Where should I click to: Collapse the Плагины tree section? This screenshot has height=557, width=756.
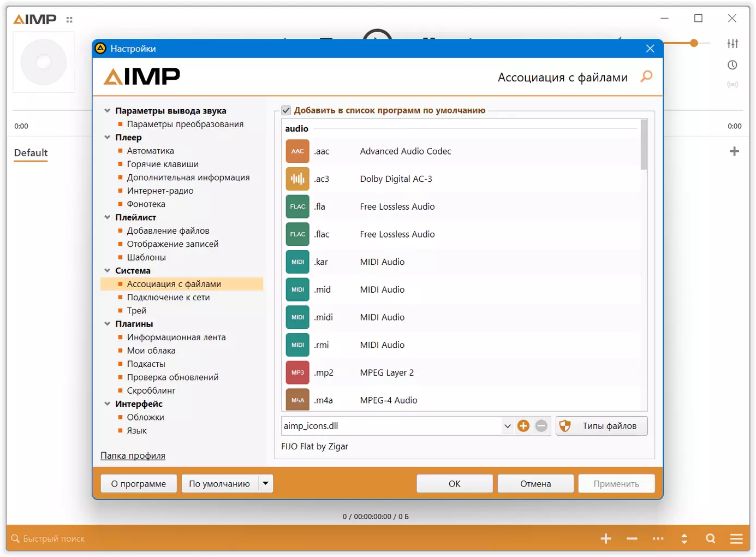[x=108, y=324]
